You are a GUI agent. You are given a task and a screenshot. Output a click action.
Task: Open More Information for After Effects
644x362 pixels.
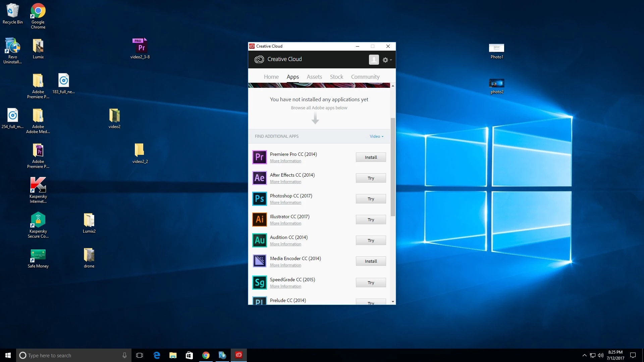285,182
